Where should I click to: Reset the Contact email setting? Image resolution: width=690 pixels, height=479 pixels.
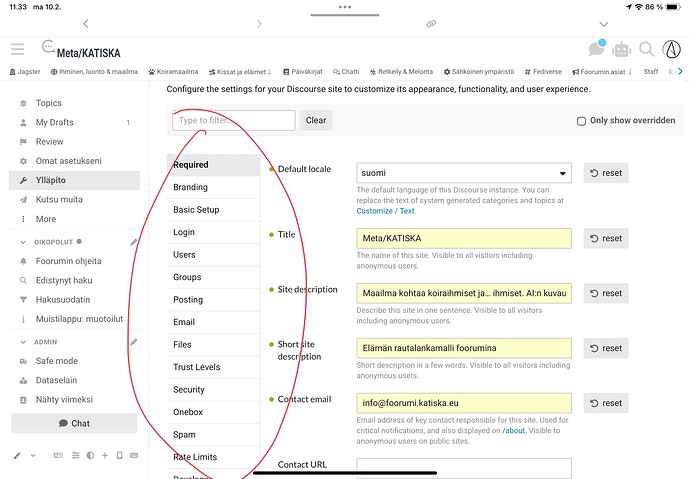606,403
